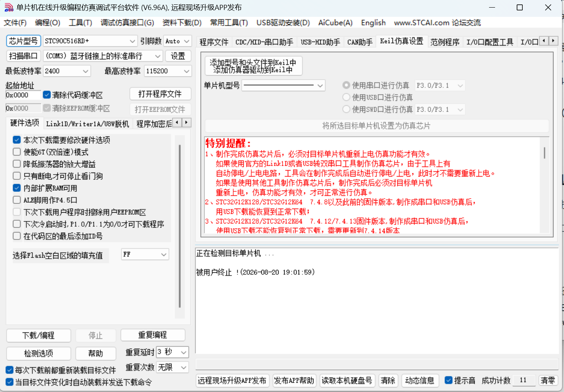
Task: Switch to CDC/HID-串口助手 tab
Action: (264, 42)
